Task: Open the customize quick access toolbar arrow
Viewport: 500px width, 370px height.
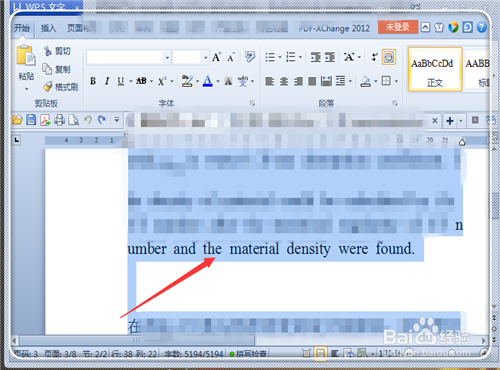Action: (117, 119)
